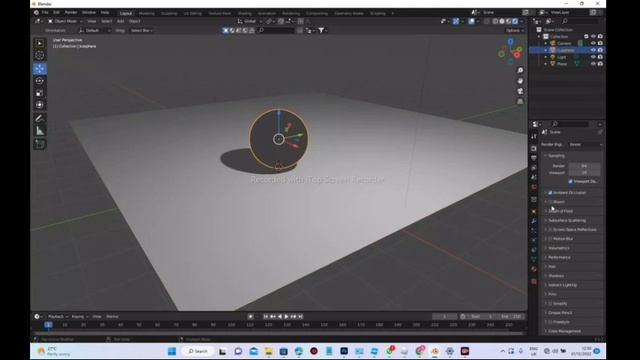Open the Global transform orientation dropdown

point(250,21)
